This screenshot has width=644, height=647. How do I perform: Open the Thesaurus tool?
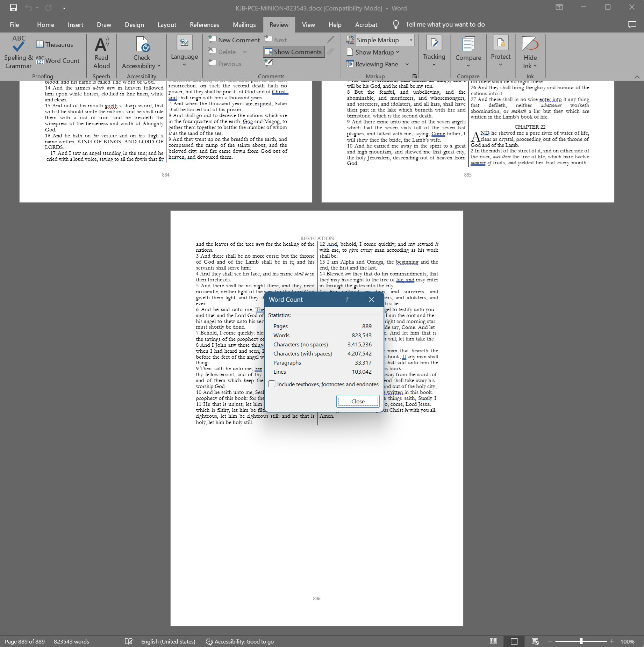pyautogui.click(x=54, y=44)
